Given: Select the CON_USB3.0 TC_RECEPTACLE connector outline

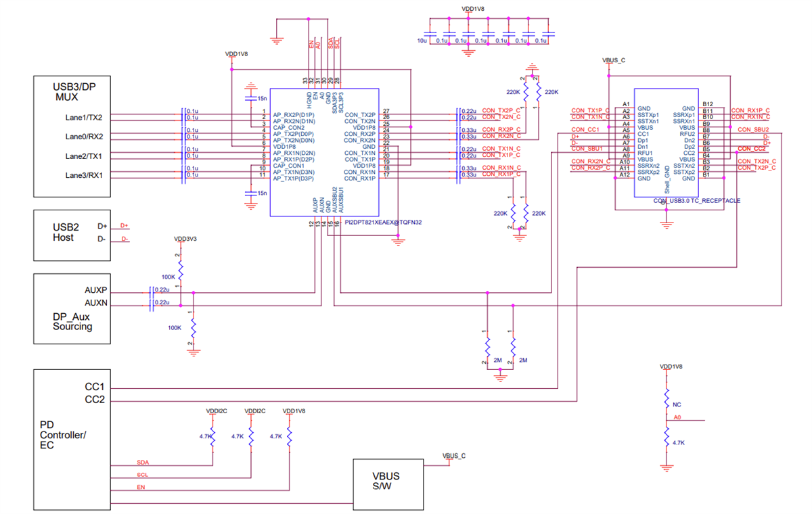Looking at the screenshot, I should [x=667, y=142].
